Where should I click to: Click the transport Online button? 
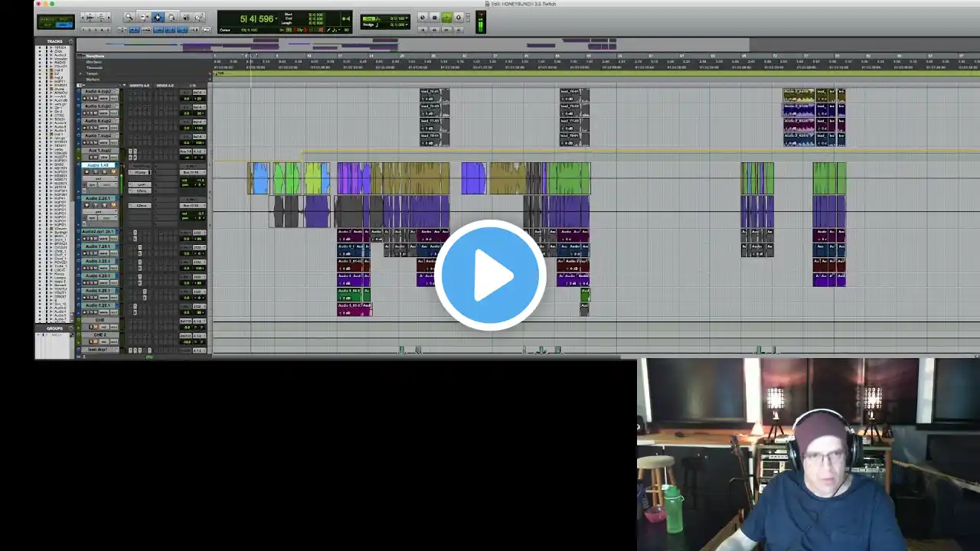422,18
